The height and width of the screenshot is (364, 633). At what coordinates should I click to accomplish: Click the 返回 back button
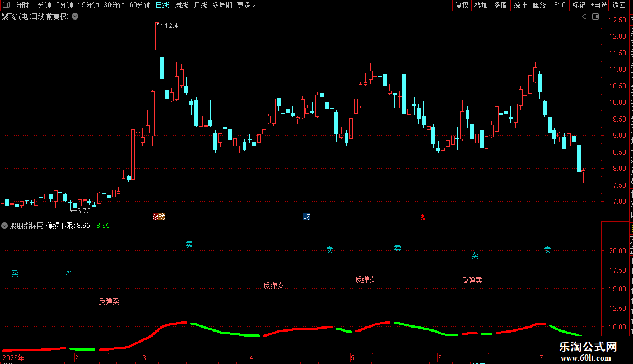[x=619, y=5]
